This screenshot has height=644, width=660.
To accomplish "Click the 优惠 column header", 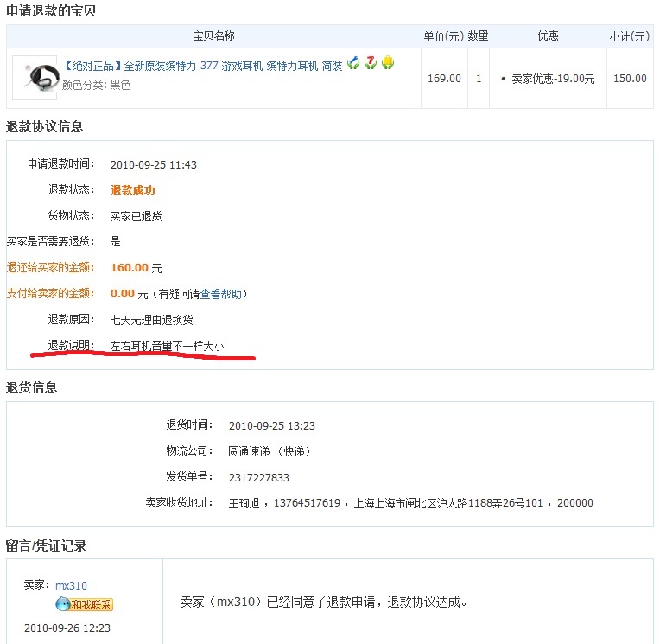I will coord(548,36).
